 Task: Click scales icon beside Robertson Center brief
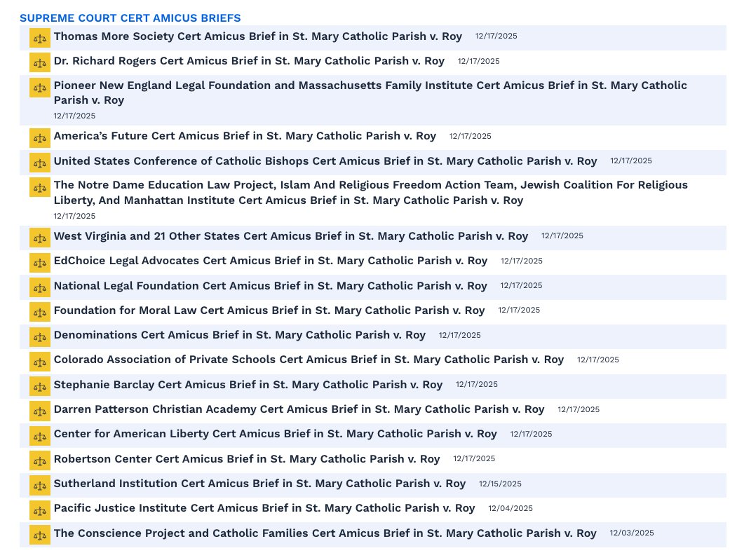click(40, 461)
